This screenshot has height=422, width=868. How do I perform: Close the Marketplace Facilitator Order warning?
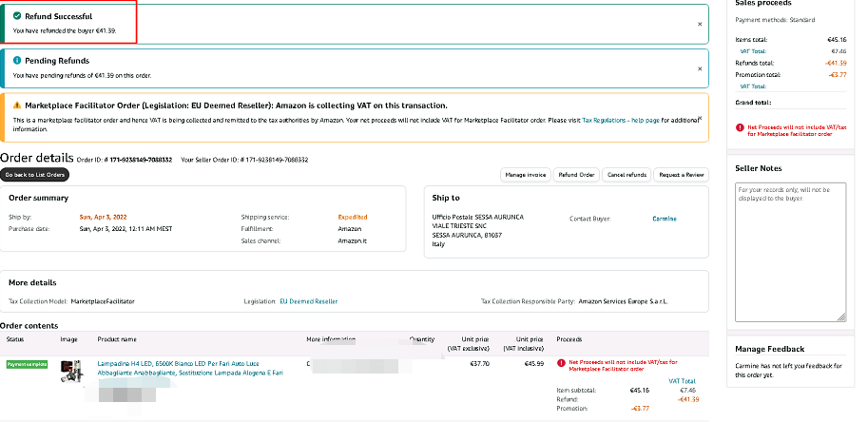pyautogui.click(x=700, y=118)
